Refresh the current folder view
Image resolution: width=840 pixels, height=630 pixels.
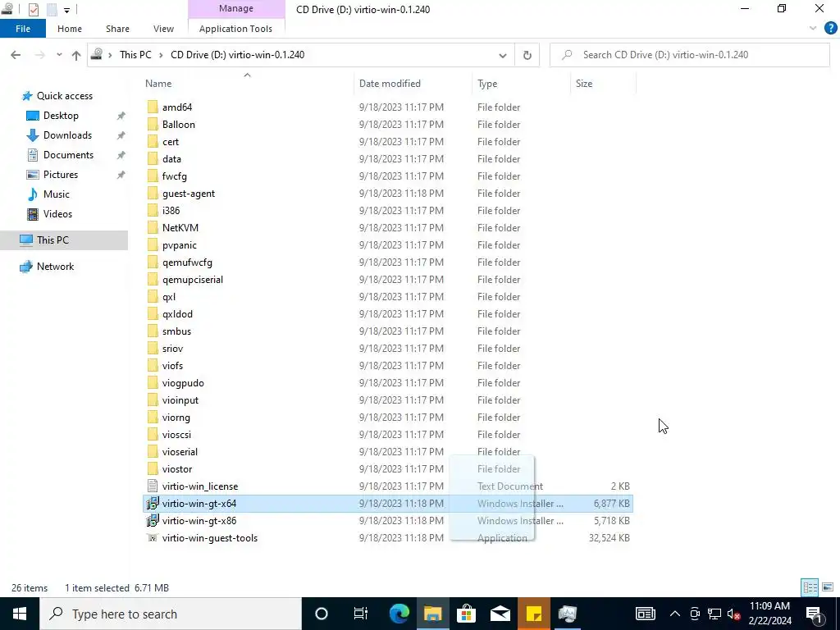pos(527,55)
